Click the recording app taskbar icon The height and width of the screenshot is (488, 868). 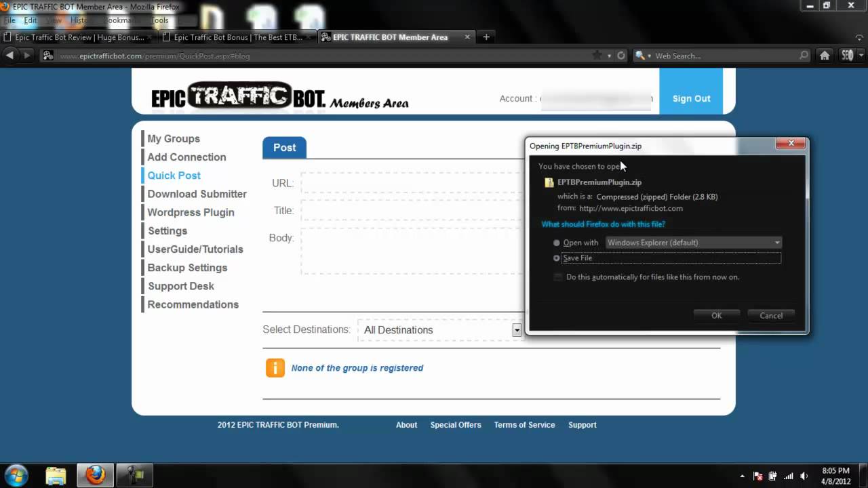[135, 476]
